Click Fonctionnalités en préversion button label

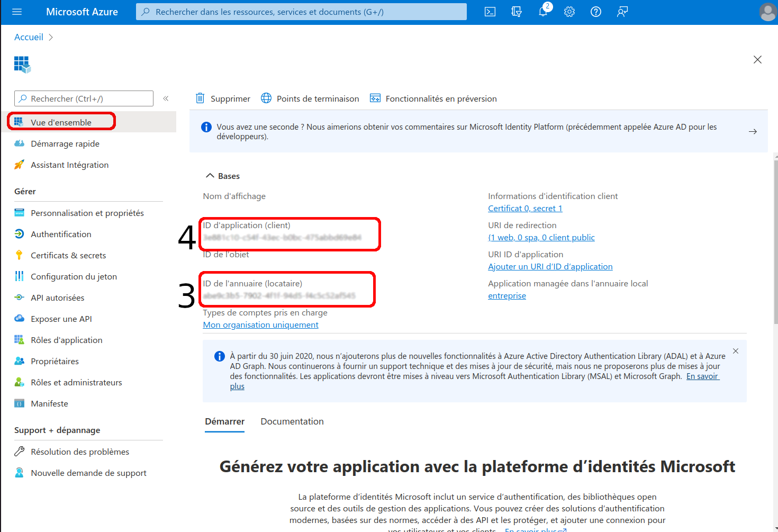[x=441, y=98]
